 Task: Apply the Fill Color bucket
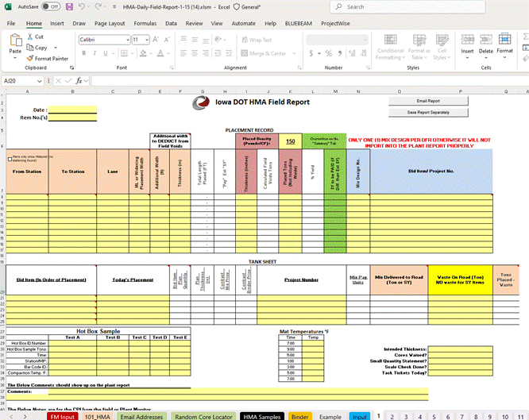click(143, 53)
